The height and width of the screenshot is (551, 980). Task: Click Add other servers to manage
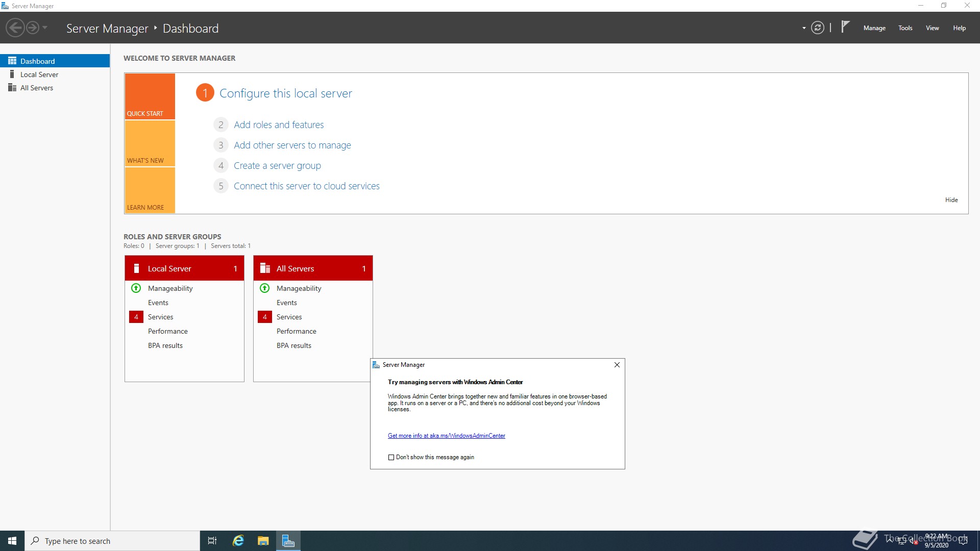292,145
